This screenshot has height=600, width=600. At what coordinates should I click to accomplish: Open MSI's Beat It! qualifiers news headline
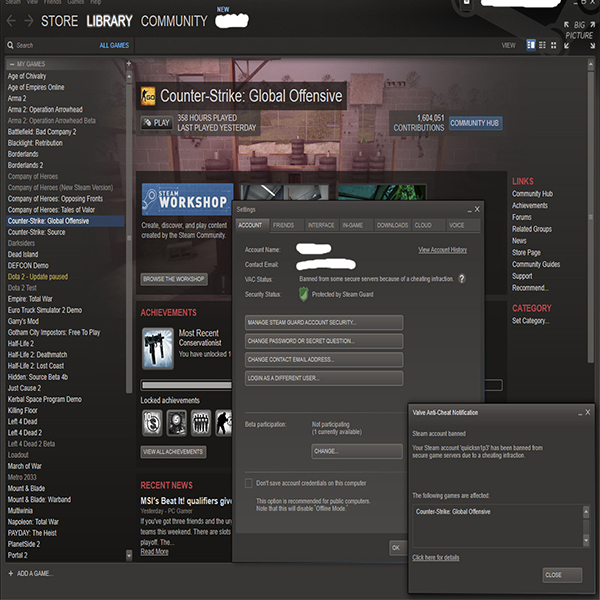(x=186, y=501)
